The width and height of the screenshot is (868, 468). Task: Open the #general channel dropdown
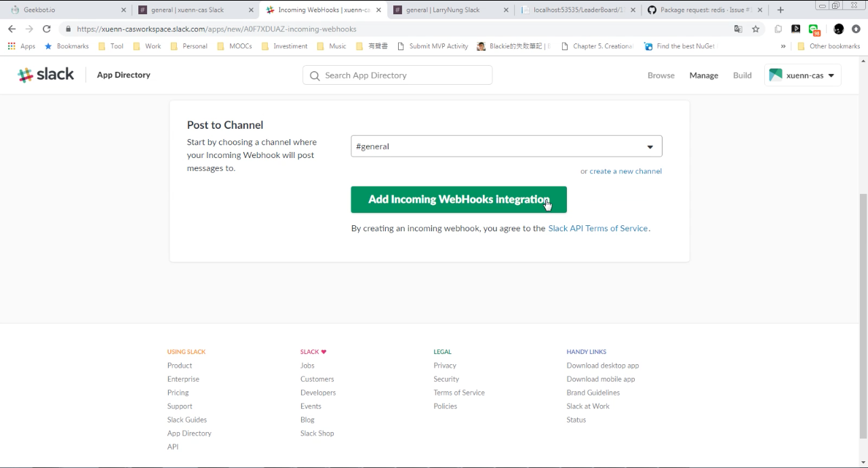pos(507,147)
